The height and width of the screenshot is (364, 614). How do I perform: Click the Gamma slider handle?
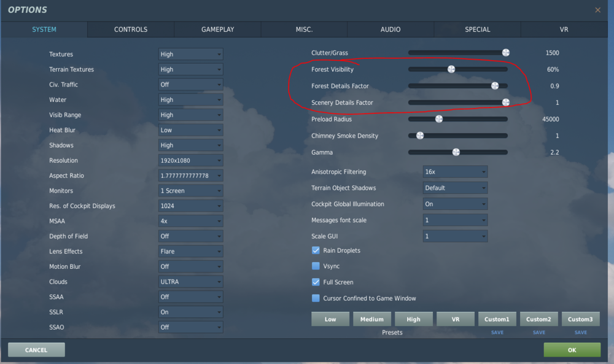(x=456, y=152)
